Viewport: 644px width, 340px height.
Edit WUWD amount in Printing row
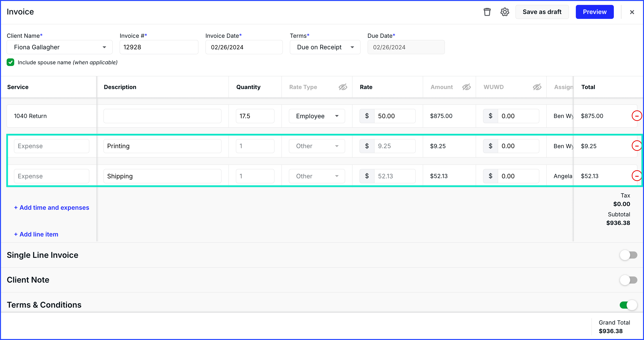pyautogui.click(x=518, y=146)
